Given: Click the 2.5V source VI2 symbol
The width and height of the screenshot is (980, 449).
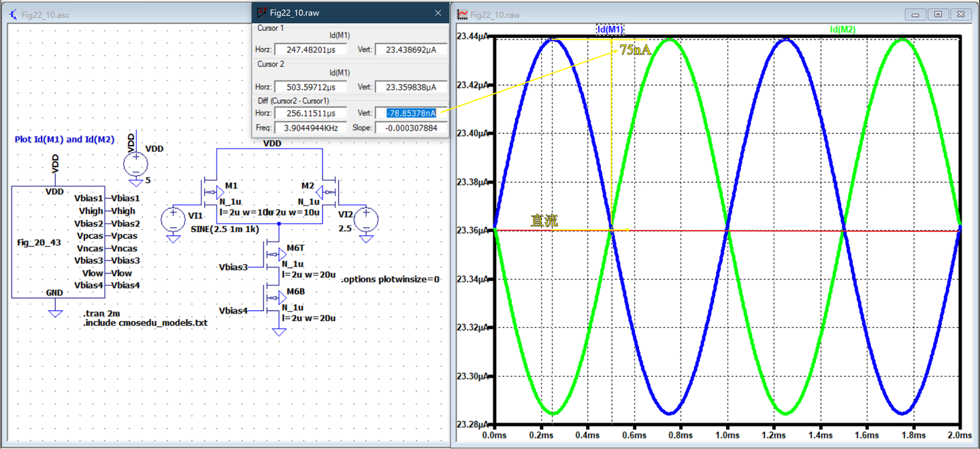Looking at the screenshot, I should coord(365,220).
